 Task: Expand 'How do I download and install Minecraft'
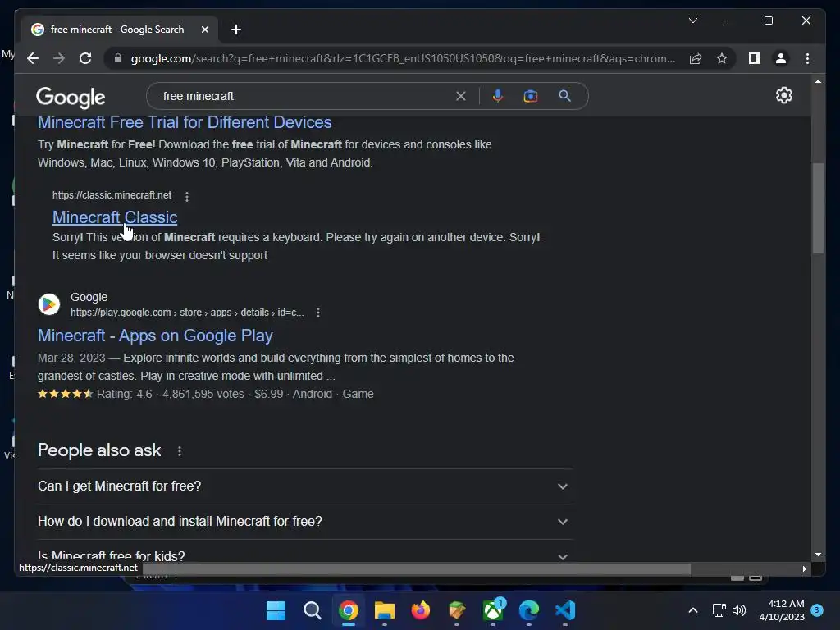304,521
